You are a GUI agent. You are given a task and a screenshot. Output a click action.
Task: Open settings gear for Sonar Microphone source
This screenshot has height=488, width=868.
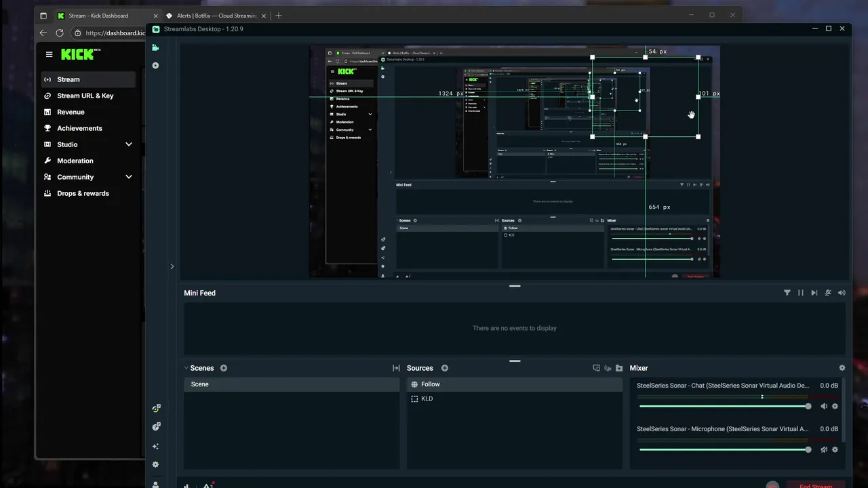point(835,449)
